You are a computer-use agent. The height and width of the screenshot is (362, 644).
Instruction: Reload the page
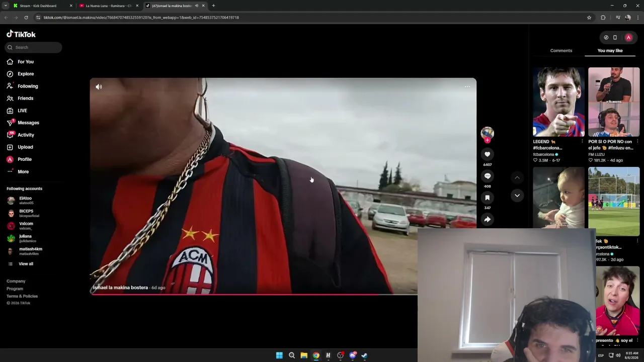tap(26, 18)
